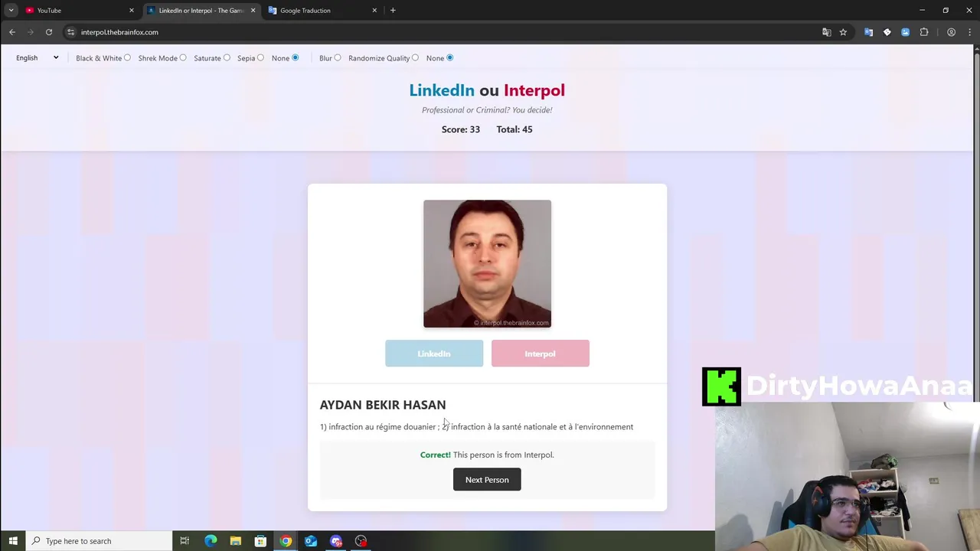The width and height of the screenshot is (980, 551).
Task: Enable the Blur radio option
Action: [x=338, y=58]
